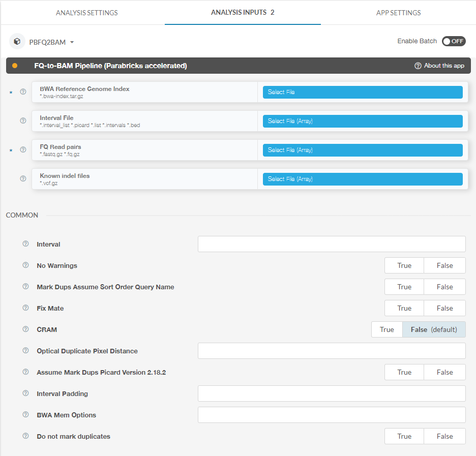Click help icon next to CRAM option
The image size is (476, 456).
(25, 329)
